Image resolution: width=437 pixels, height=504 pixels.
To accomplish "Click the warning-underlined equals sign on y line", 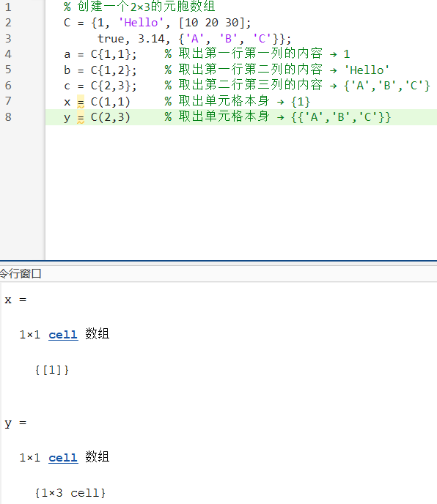I will point(81,118).
